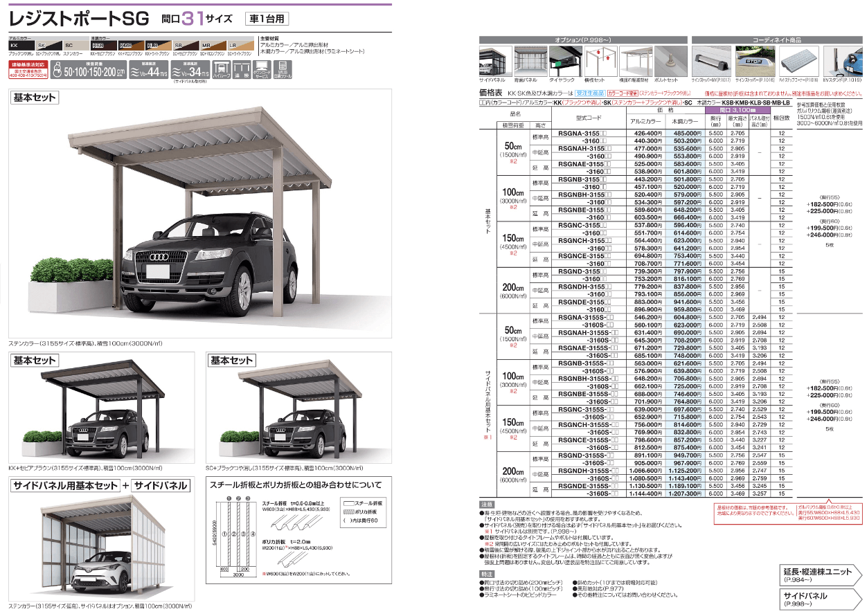The width and height of the screenshot is (867, 616).
Task: Select the SK color swatch
Action: (49, 45)
